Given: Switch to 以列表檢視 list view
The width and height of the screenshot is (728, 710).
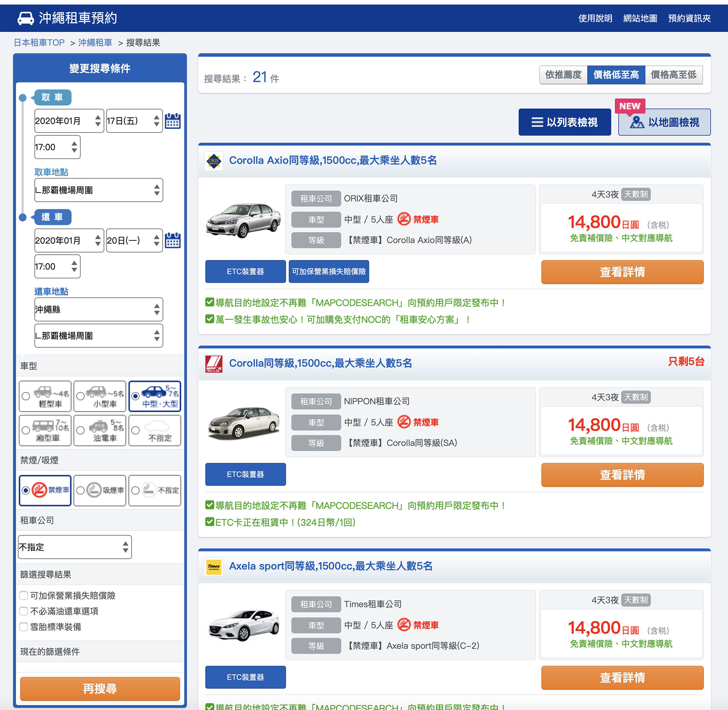Looking at the screenshot, I should pyautogui.click(x=565, y=122).
